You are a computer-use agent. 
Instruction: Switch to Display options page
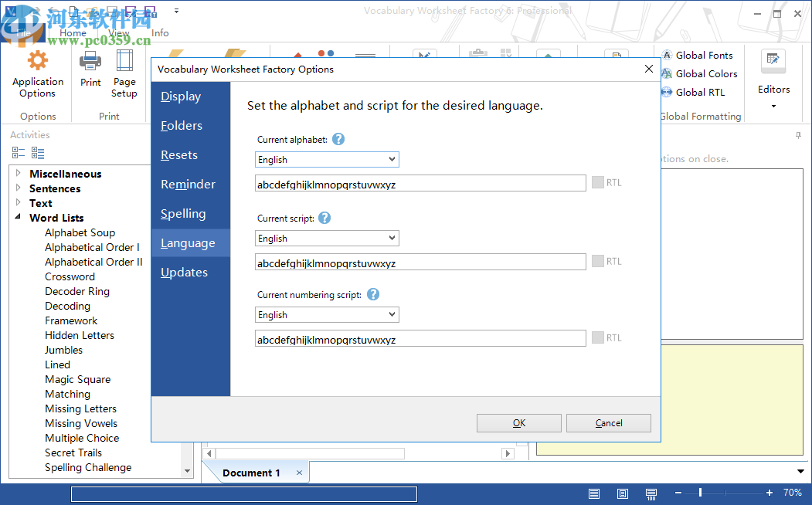pyautogui.click(x=191, y=97)
